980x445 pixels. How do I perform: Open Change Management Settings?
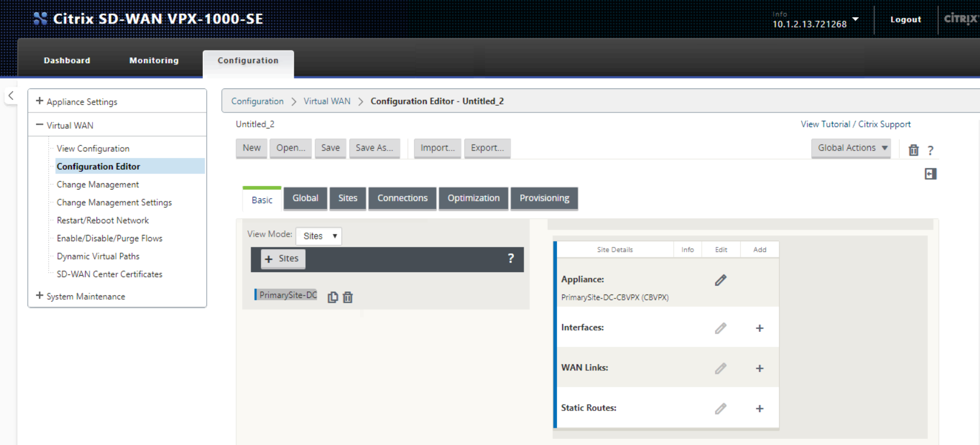[x=114, y=203]
